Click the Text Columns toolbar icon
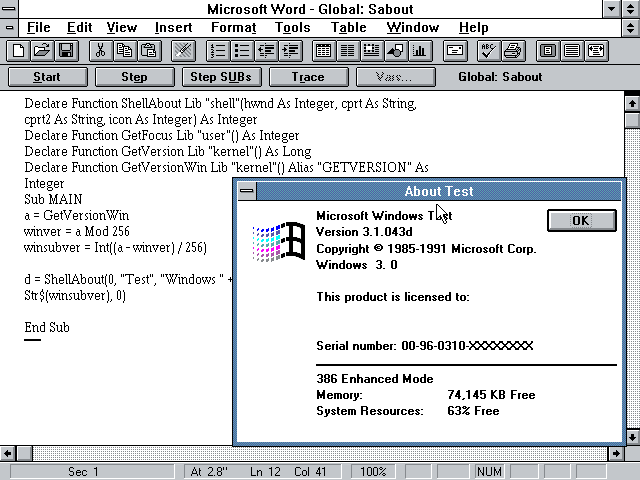640x480 pixels. tap(348, 51)
